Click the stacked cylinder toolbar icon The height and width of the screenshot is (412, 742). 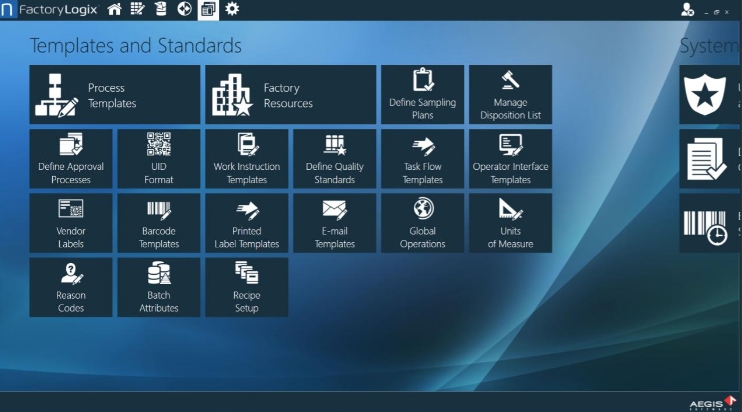[x=161, y=9]
